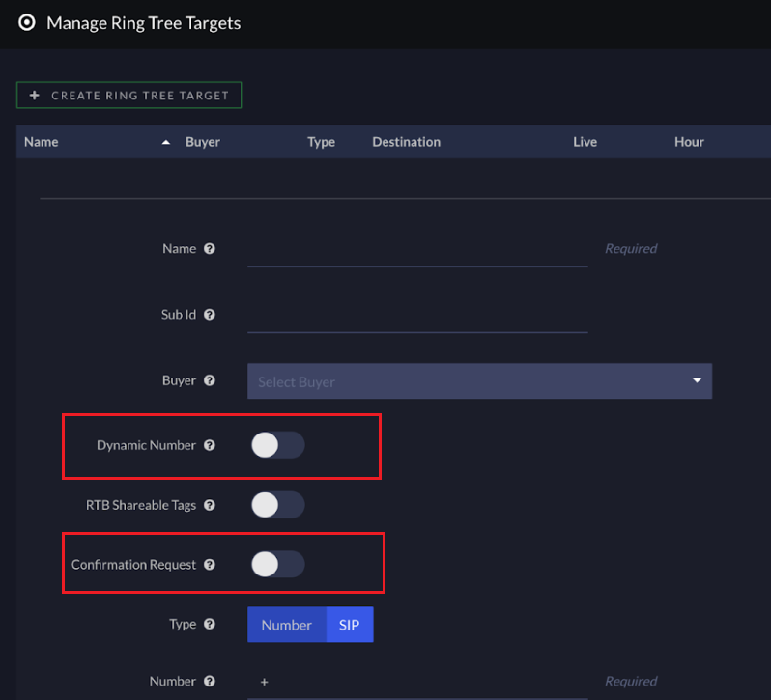Screen dimensions: 771x700
Task: Show the help tooltip for the Buyer field
Action: (x=210, y=380)
